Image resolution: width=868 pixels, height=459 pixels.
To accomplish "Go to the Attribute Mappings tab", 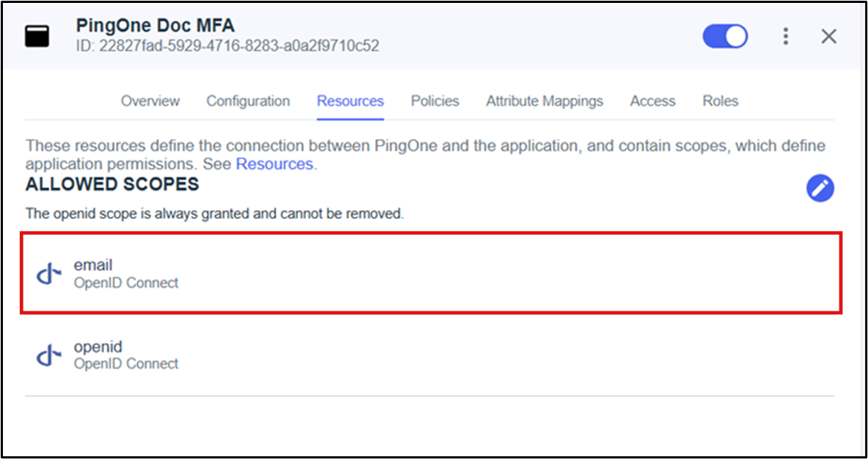I will 544,101.
